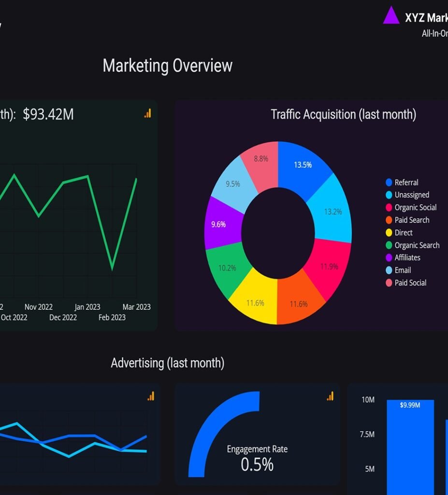Click the analytics icon in the $93.42M card

tap(147, 113)
